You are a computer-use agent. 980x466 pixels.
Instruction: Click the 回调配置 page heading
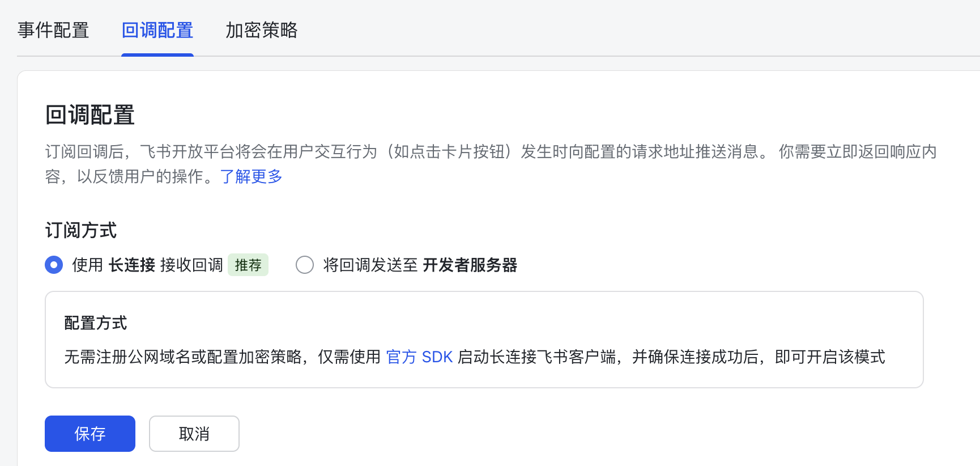point(90,115)
